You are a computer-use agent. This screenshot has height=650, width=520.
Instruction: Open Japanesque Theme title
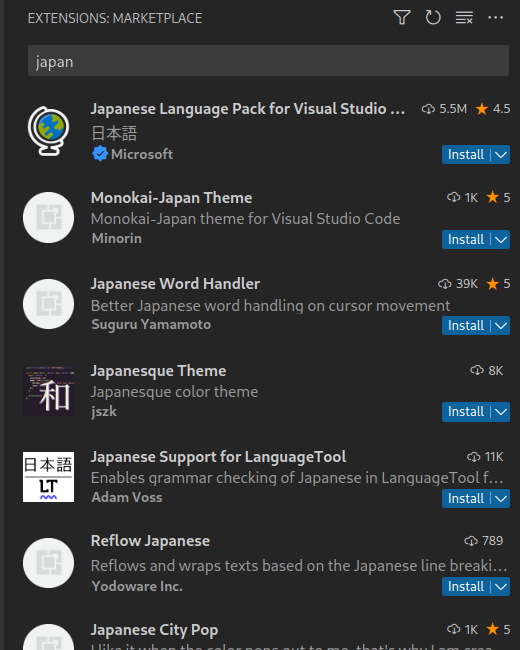click(158, 371)
